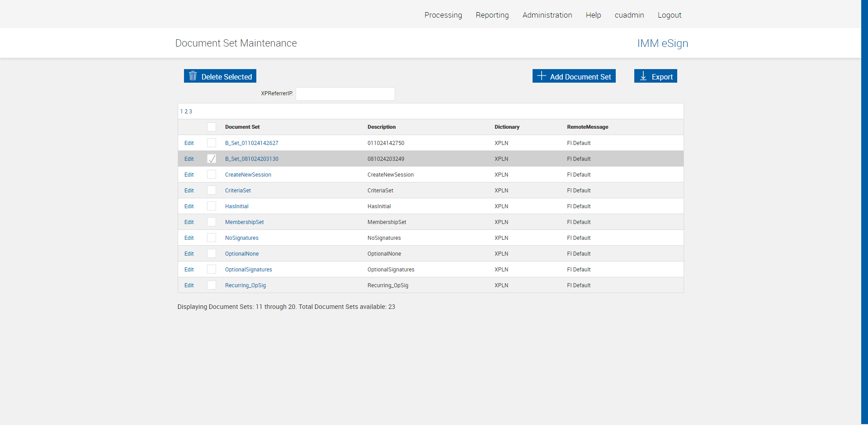Click the cuadmin user menu

[x=629, y=15]
